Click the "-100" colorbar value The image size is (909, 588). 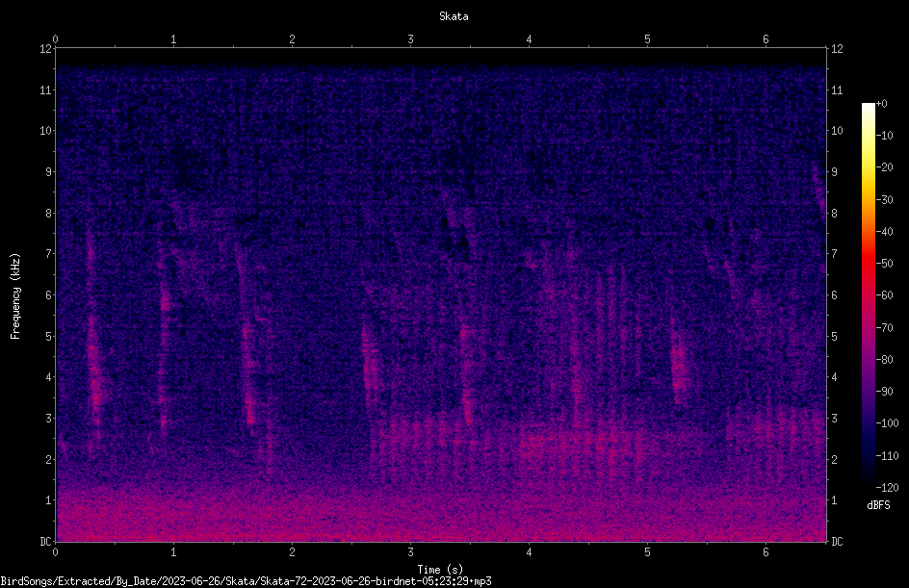(888, 423)
